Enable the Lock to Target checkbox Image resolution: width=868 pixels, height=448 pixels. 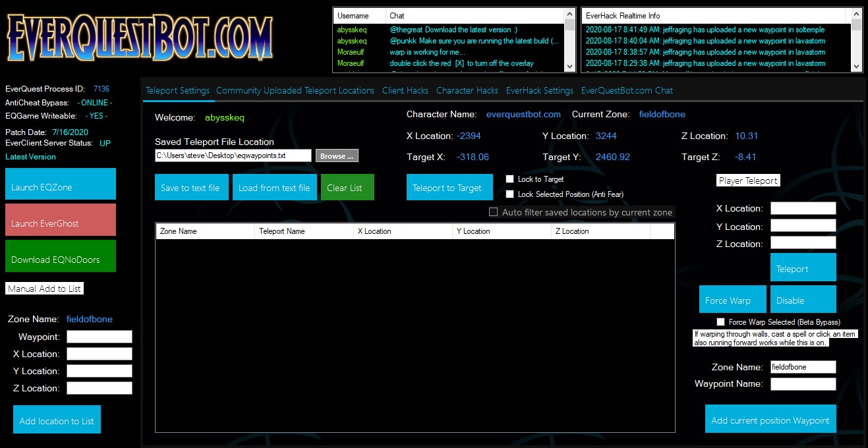pos(510,179)
